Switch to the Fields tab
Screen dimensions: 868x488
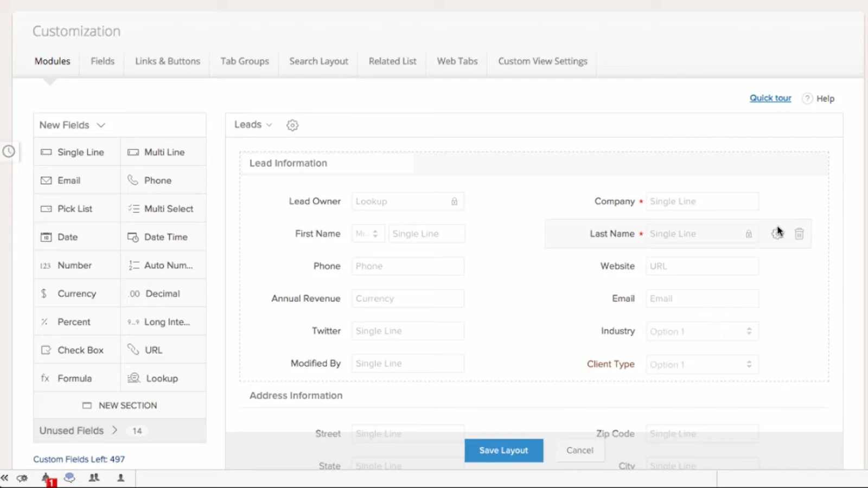tap(103, 61)
